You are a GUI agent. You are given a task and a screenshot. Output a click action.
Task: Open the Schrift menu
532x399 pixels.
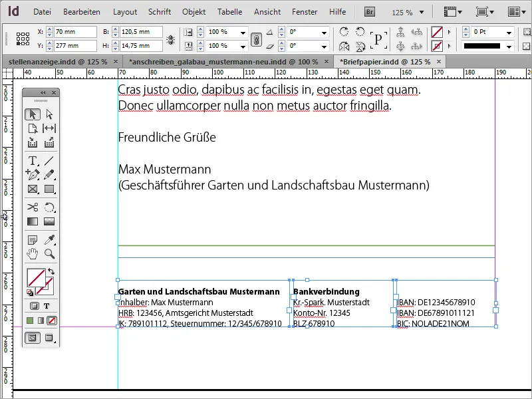click(160, 12)
